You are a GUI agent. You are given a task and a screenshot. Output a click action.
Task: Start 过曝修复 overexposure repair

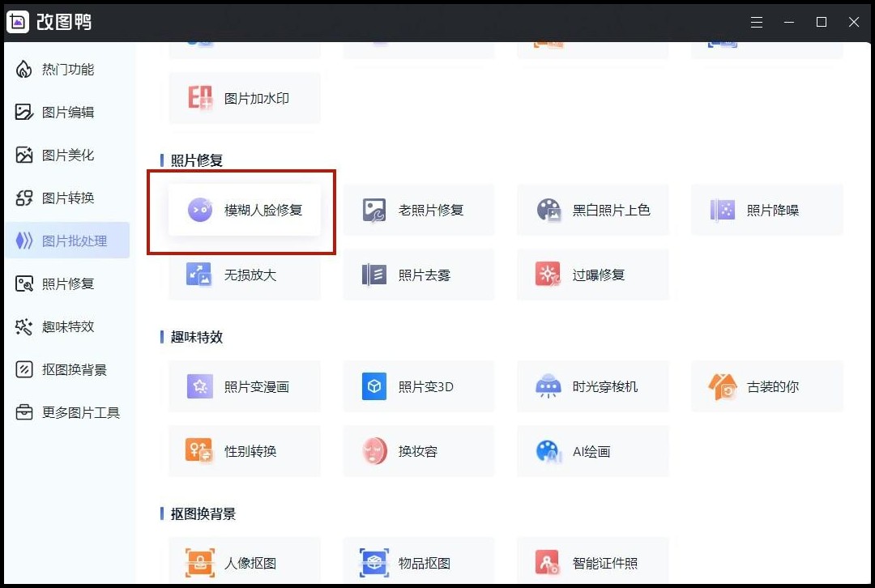point(592,275)
